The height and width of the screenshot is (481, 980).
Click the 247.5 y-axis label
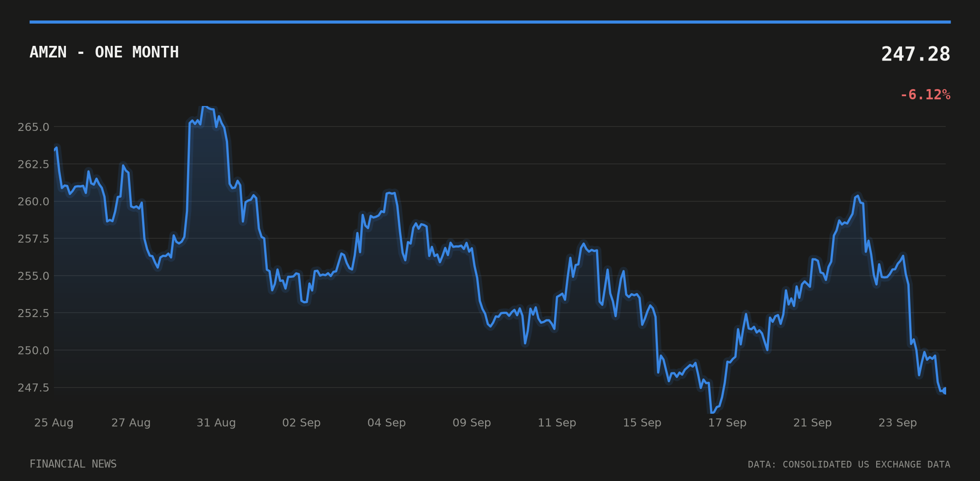33,387
